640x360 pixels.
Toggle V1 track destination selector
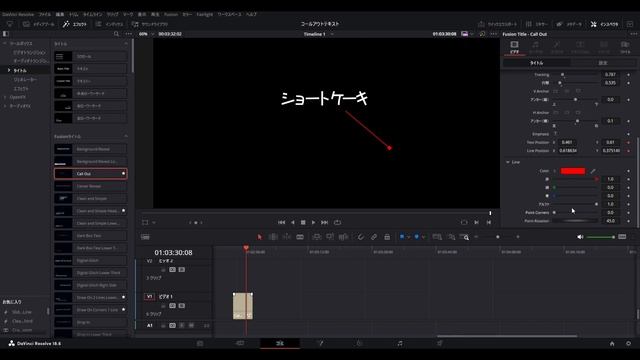pos(149,297)
